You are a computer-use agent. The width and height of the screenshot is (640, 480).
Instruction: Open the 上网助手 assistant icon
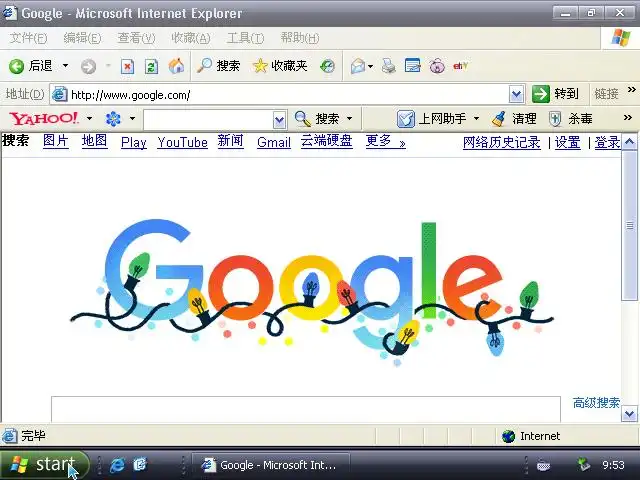coord(405,119)
